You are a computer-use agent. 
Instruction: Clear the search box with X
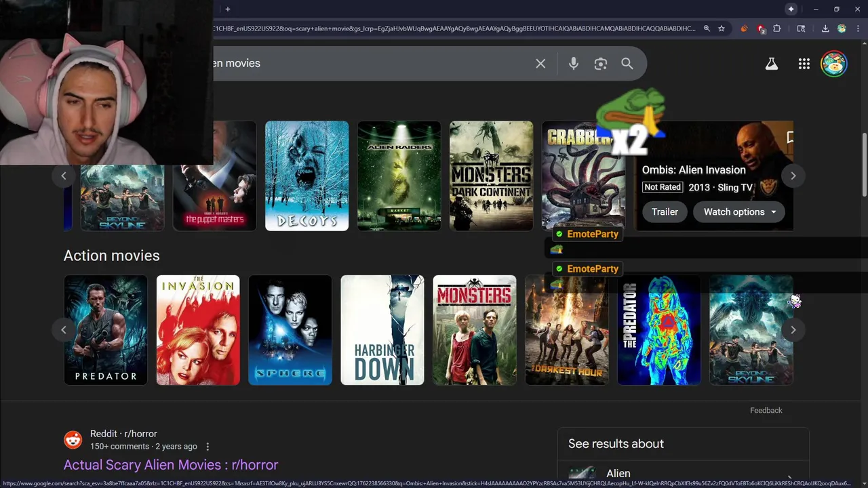pyautogui.click(x=540, y=63)
